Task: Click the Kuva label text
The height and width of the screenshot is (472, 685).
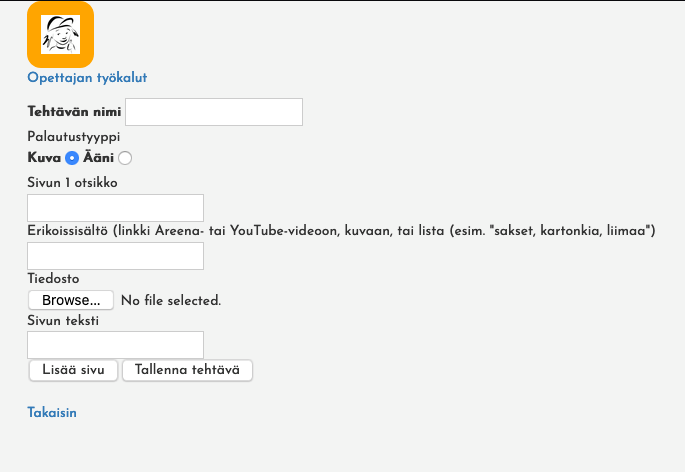Action: coord(44,157)
